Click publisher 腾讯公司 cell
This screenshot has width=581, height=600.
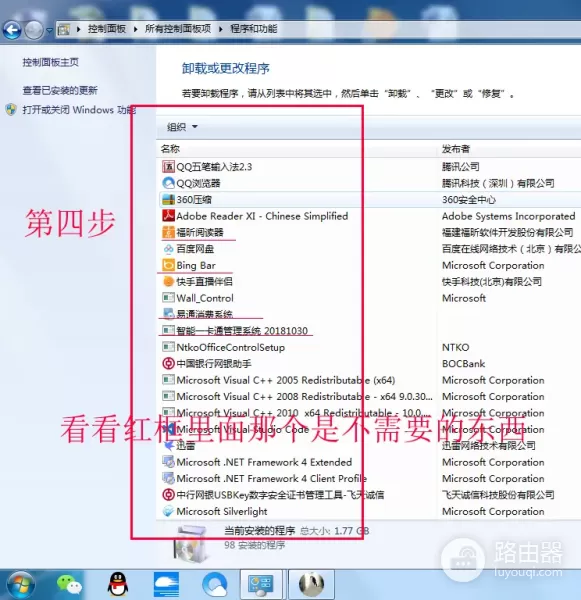[461, 166]
